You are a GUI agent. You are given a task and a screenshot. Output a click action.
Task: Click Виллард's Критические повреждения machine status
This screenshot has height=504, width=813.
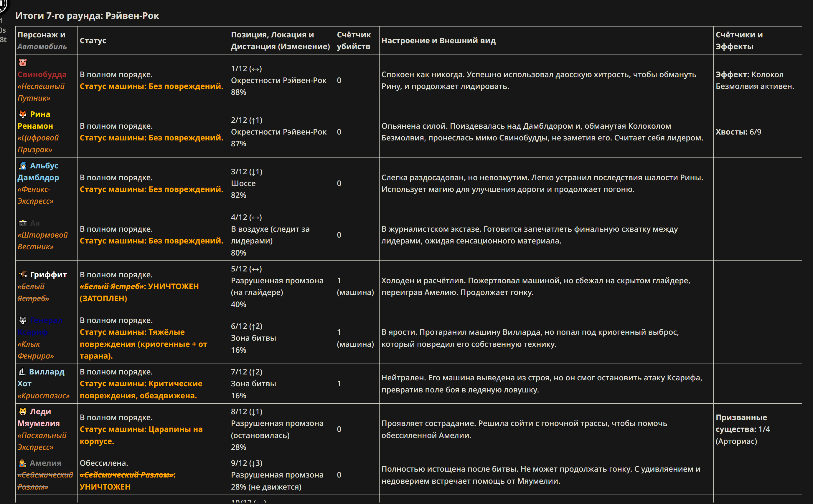pyautogui.click(x=141, y=390)
